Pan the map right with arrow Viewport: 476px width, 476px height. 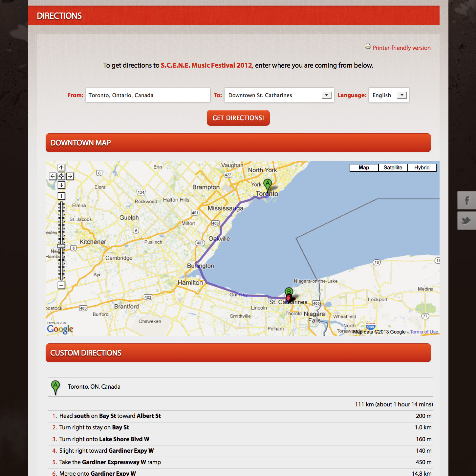point(70,176)
